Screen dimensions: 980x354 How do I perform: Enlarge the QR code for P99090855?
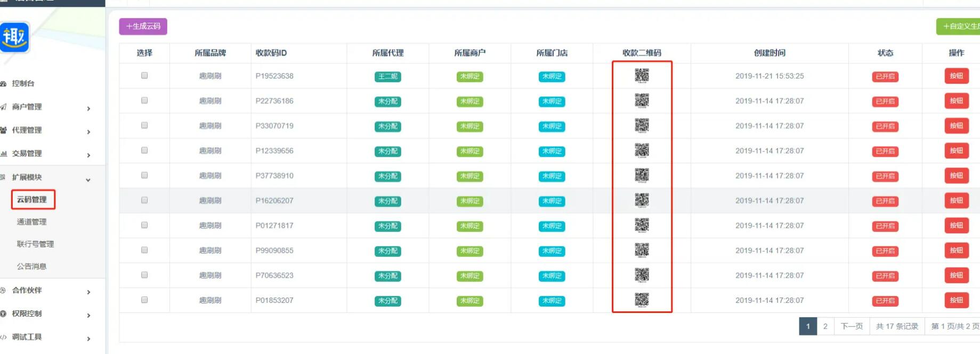(642, 251)
